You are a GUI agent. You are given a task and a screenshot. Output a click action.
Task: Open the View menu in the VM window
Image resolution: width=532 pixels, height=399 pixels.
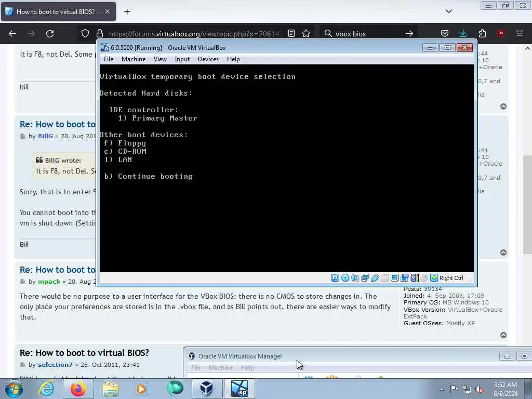[x=160, y=59]
